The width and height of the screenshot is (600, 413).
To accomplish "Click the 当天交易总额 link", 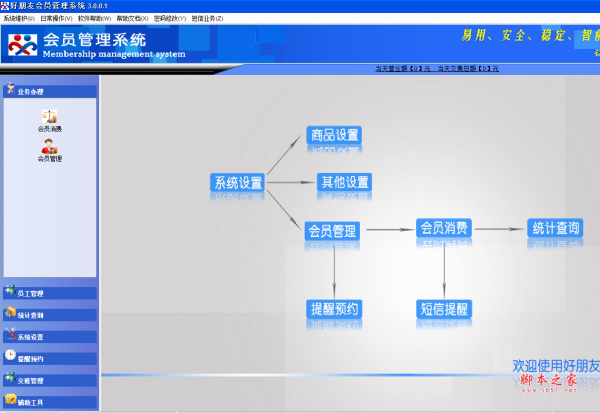I will click(468, 69).
